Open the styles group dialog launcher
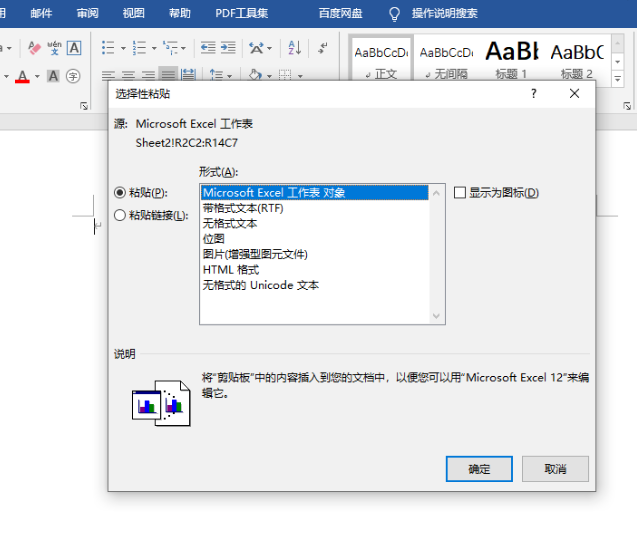This screenshot has width=637, height=546. (x=627, y=106)
